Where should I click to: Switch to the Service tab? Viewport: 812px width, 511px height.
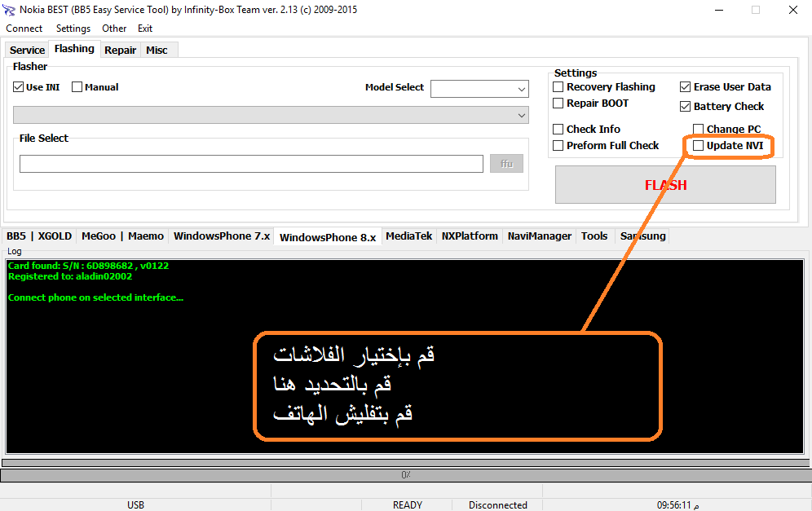pyautogui.click(x=27, y=50)
